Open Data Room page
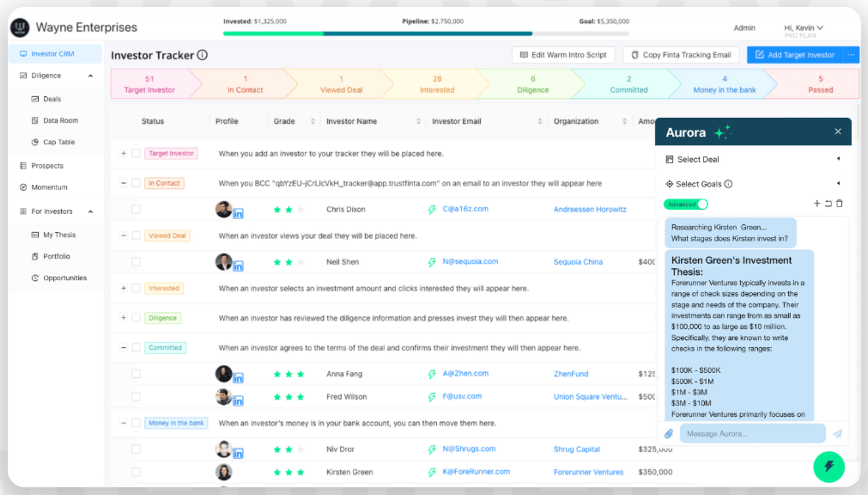Screen dimensions: 868x495 coord(60,120)
